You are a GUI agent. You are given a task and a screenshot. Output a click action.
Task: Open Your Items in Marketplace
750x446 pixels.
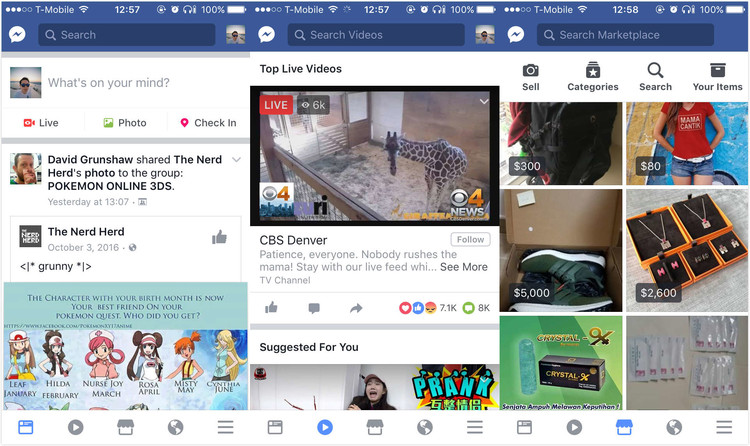[x=717, y=77]
